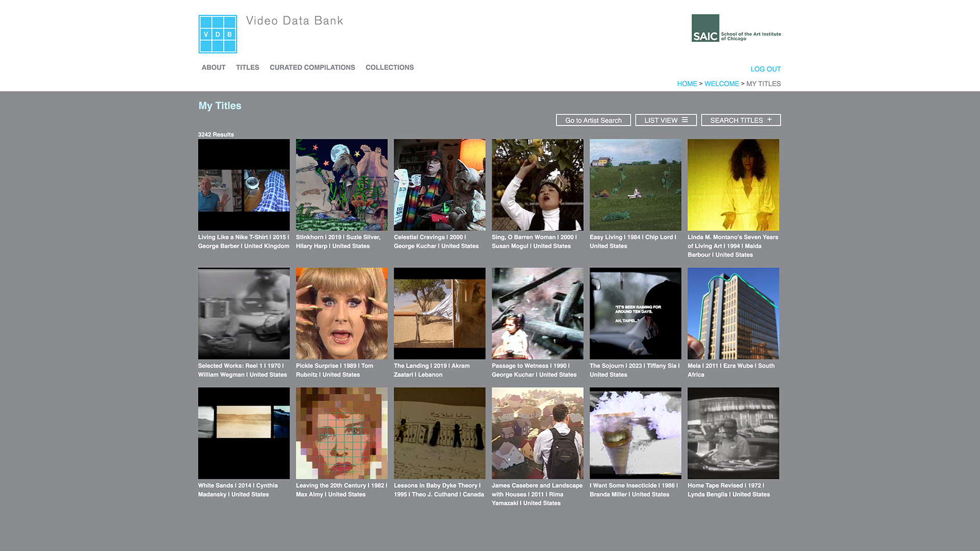
Task: Click the Video Data Bank title
Action: [x=295, y=21]
